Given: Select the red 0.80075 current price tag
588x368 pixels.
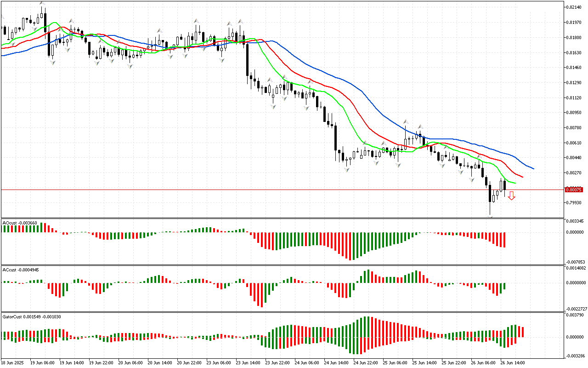Looking at the screenshot, I should [x=574, y=190].
